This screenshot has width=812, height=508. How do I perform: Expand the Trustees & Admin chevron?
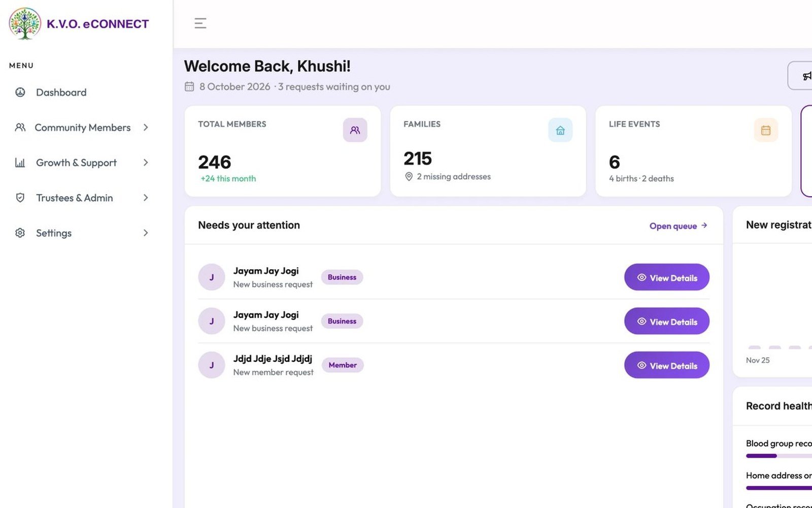[146, 198]
